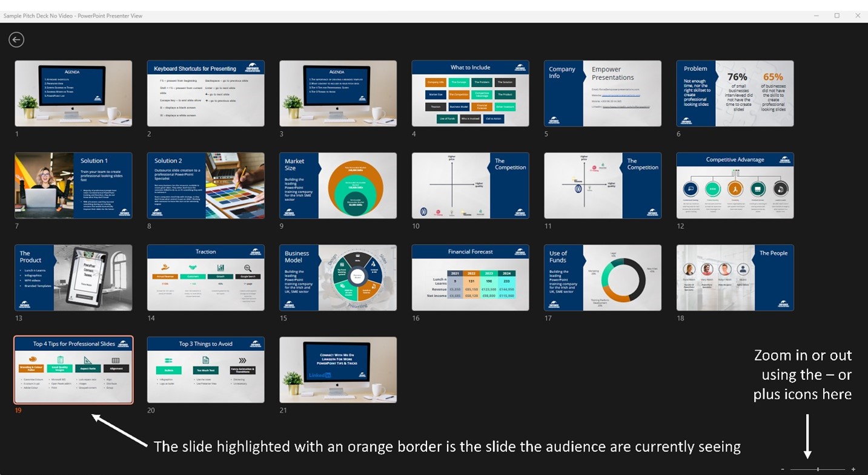Zoom in using the plus icon
The image size is (868, 475).
(852, 469)
